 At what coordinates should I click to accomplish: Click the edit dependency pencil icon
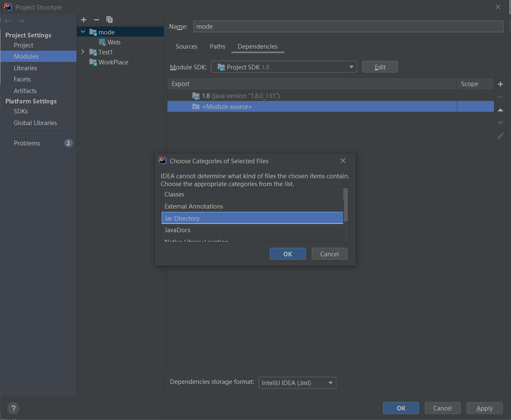point(500,135)
